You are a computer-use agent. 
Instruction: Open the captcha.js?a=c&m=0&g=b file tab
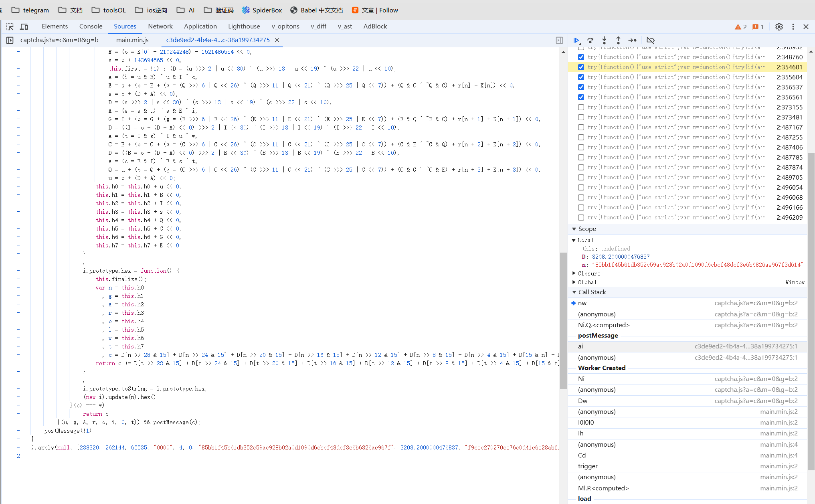point(59,40)
